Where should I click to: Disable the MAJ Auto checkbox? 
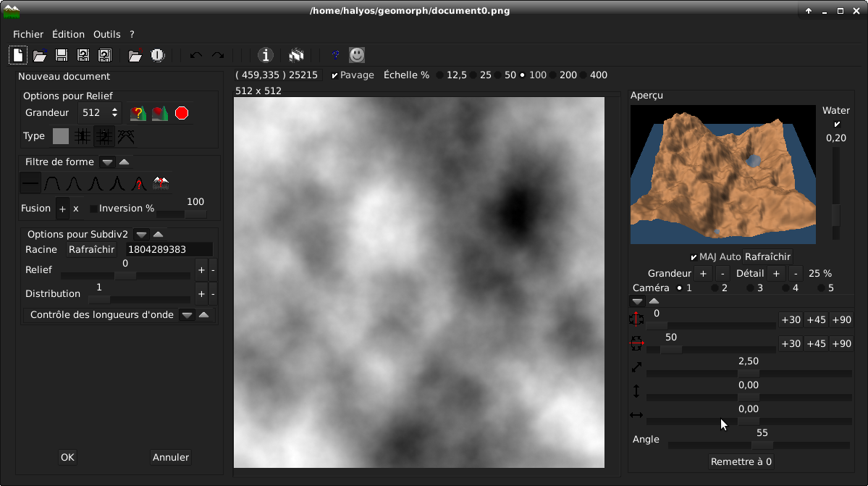point(694,257)
